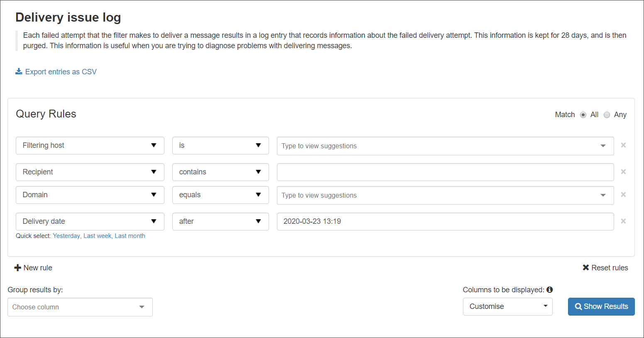Click the Recipient value text field
The height and width of the screenshot is (338, 644).
[445, 172]
